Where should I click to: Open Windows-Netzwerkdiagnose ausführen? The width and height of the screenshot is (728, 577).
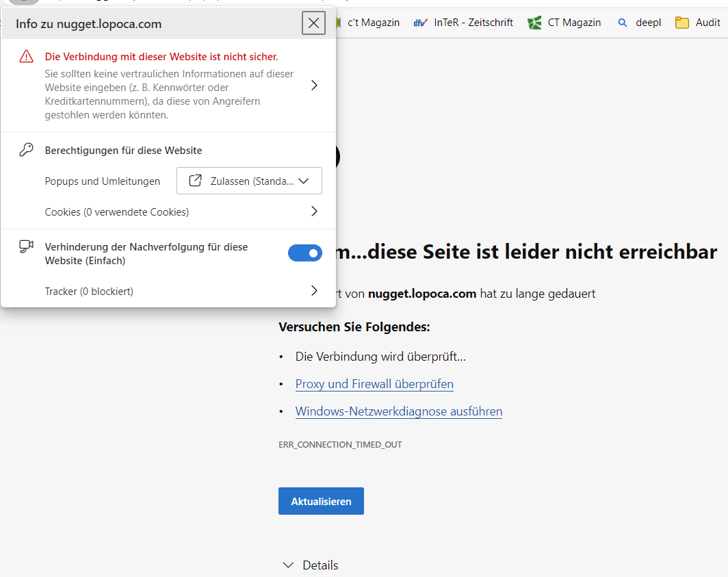tap(399, 411)
